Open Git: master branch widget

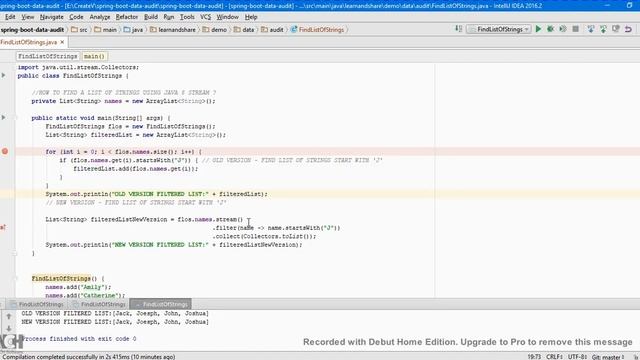coord(608,357)
